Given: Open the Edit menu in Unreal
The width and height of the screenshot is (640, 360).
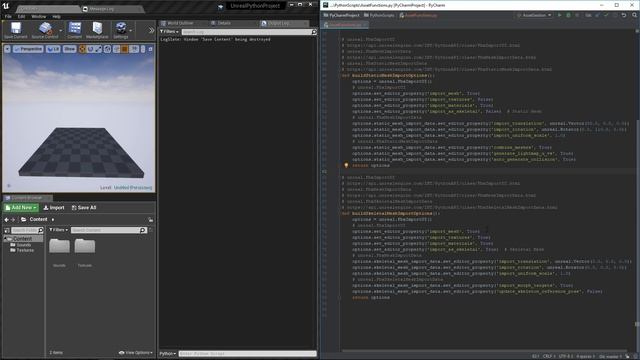Looking at the screenshot, I should (x=21, y=16).
